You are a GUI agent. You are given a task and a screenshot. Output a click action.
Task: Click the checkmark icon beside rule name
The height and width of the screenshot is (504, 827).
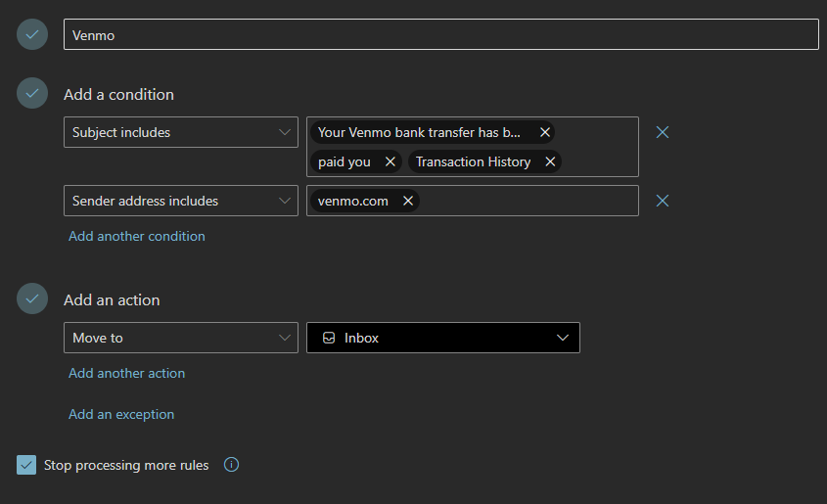pos(32,34)
